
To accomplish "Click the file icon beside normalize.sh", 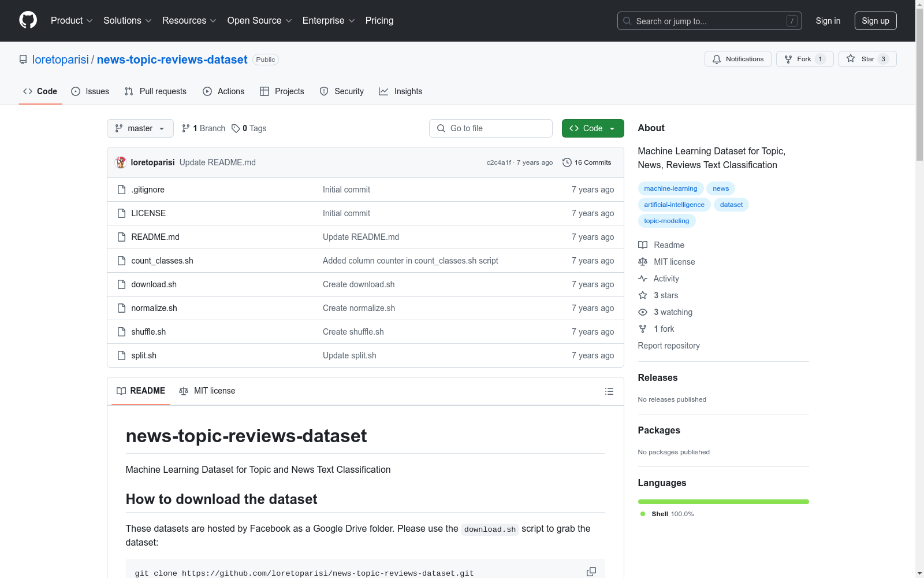I will [121, 308].
